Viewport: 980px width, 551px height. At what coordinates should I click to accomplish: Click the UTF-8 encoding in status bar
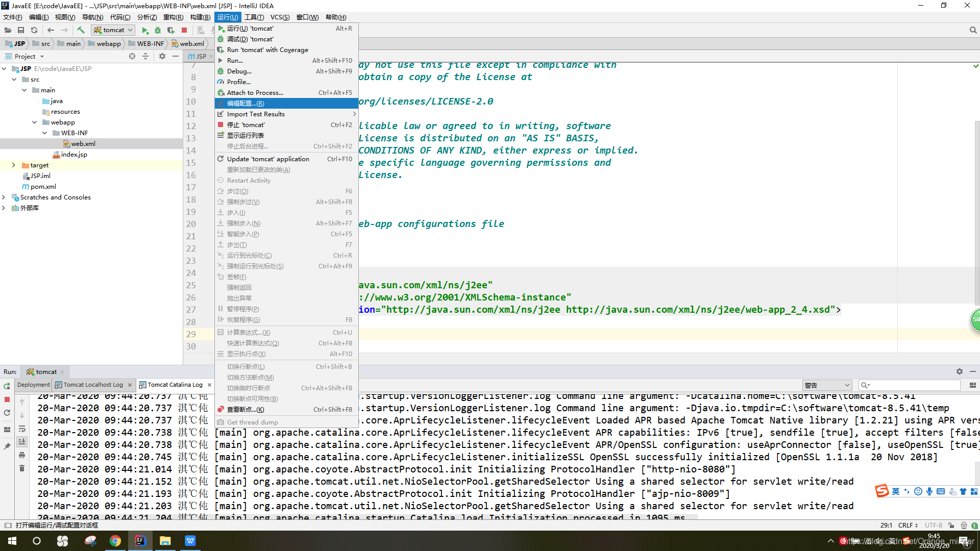pos(934,525)
